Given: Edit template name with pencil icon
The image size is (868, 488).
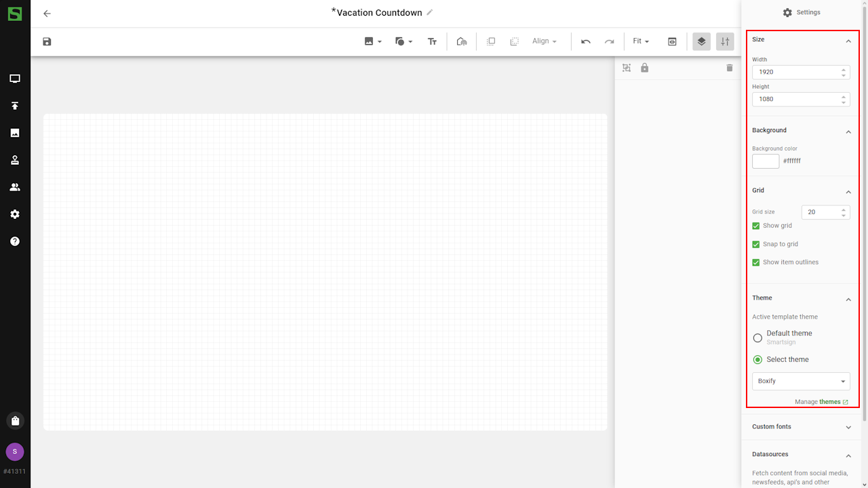Looking at the screenshot, I should click(430, 12).
